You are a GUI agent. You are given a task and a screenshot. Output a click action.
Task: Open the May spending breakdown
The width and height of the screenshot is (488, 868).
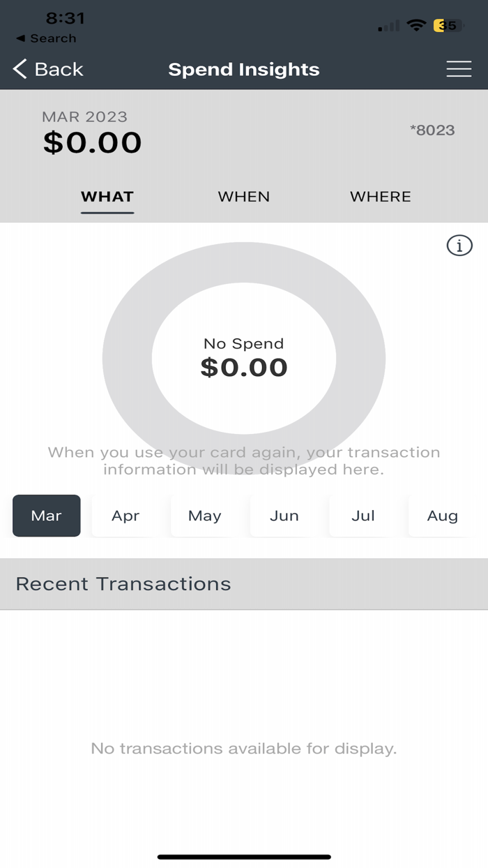[204, 516]
